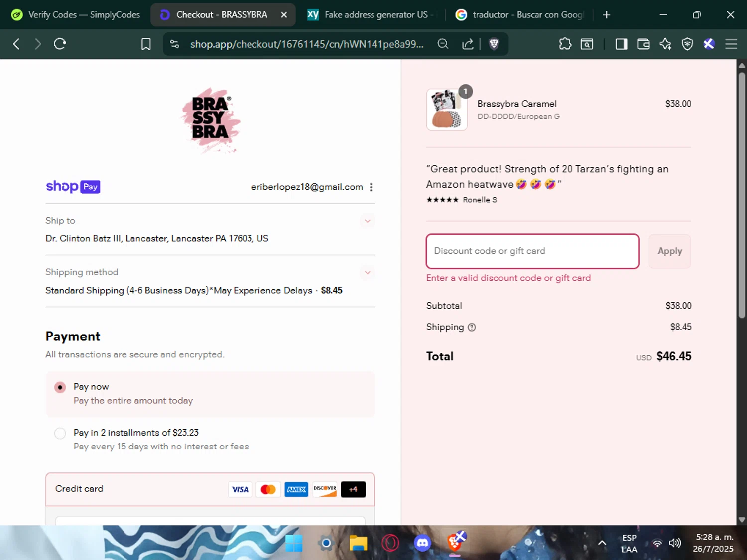747x560 pixels.
Task: Click the Discover card icon
Action: pyautogui.click(x=325, y=489)
